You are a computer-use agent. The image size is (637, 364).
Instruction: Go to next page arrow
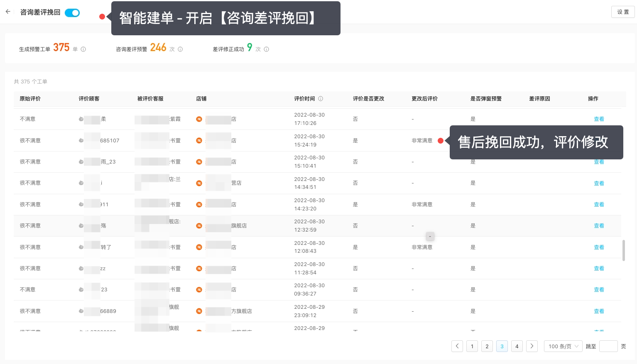[x=532, y=346]
